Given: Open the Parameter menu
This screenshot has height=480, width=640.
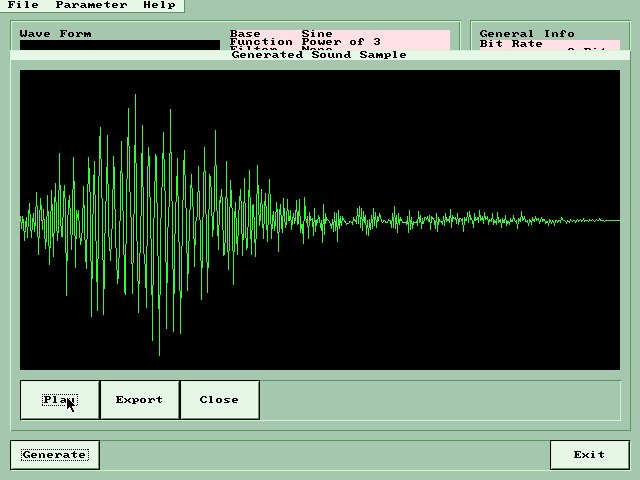Looking at the screenshot, I should point(91,5).
